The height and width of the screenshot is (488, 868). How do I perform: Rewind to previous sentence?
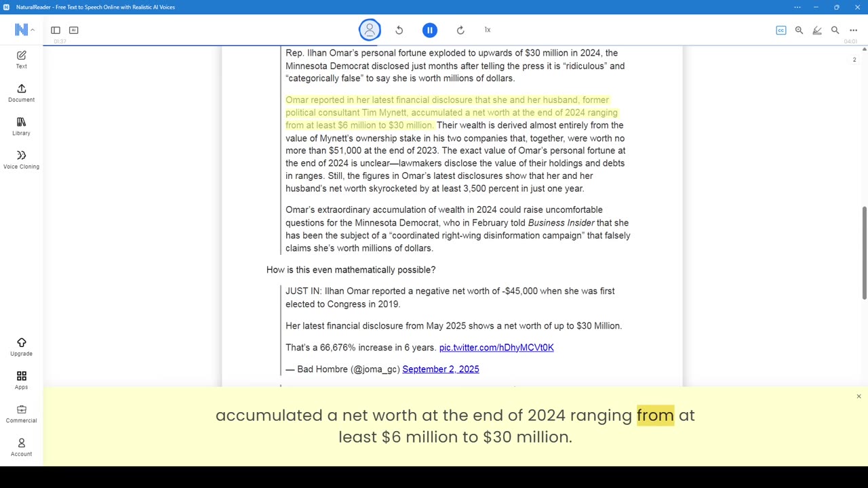(x=399, y=30)
